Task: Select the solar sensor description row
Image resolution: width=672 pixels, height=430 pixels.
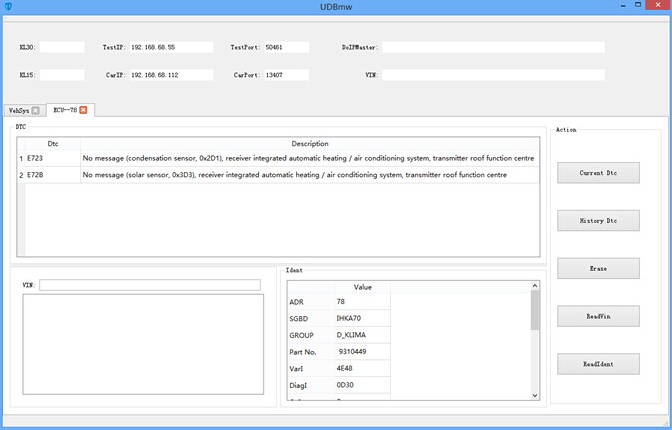Action: [x=310, y=175]
